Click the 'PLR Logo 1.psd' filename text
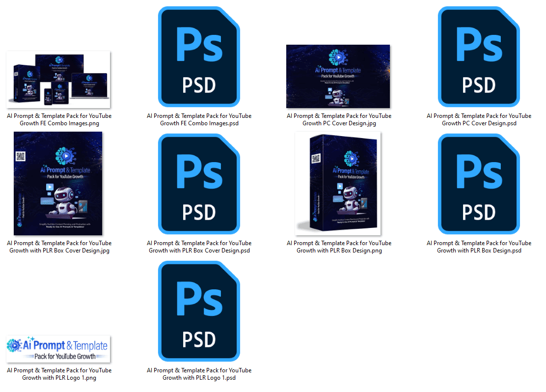Viewport: 546px width, 392px height. coord(199,374)
